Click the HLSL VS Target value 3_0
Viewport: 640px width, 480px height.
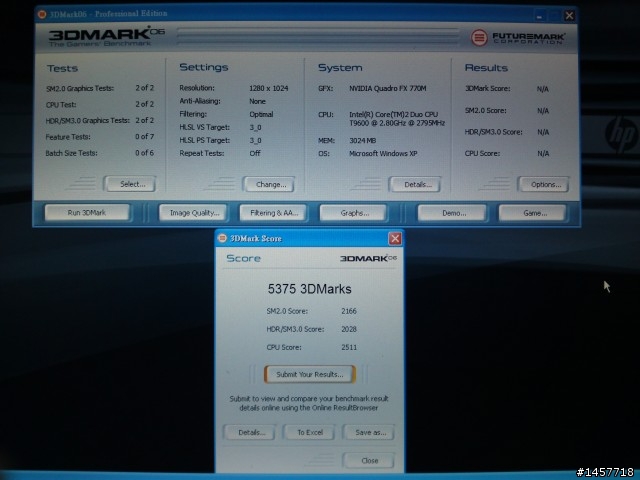(255, 127)
